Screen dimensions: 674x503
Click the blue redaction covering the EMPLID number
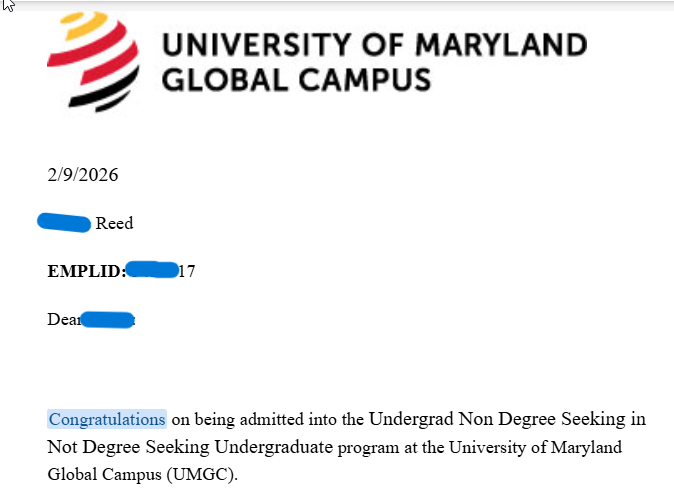click(152, 270)
